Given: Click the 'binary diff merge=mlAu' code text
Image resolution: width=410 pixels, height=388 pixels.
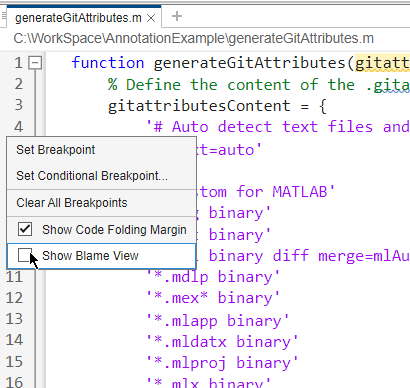Looking at the screenshot, I should pyautogui.click(x=309, y=256).
